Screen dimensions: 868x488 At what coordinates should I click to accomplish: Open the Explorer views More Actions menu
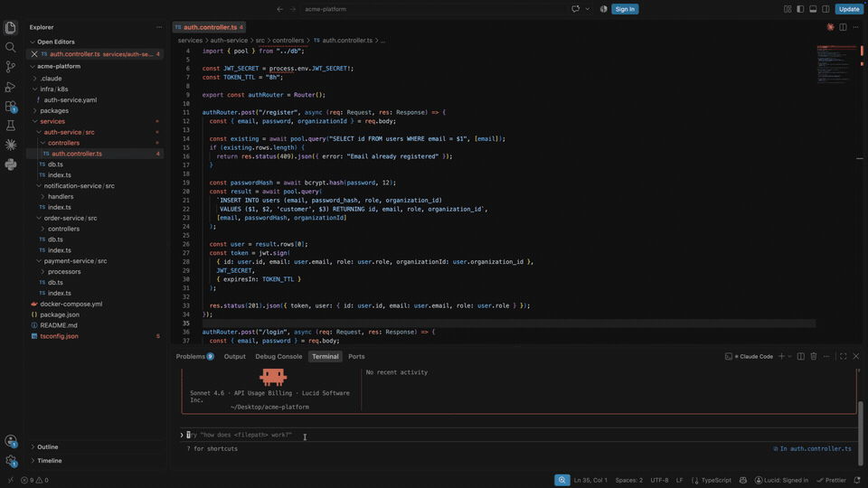[x=159, y=27]
